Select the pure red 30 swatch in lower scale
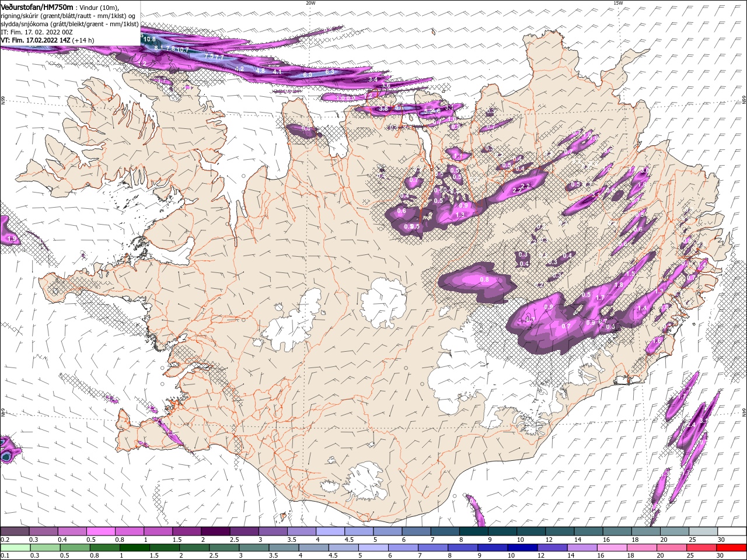 coord(731,548)
